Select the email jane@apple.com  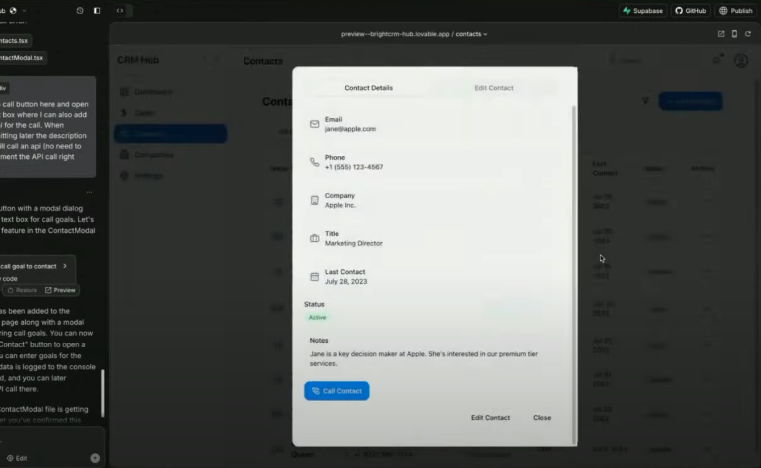(x=350, y=129)
